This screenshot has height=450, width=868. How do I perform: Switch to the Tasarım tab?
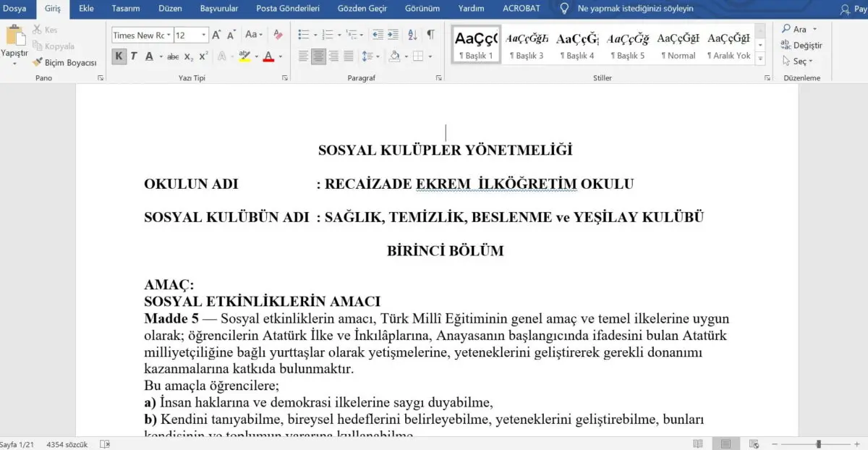coord(126,9)
